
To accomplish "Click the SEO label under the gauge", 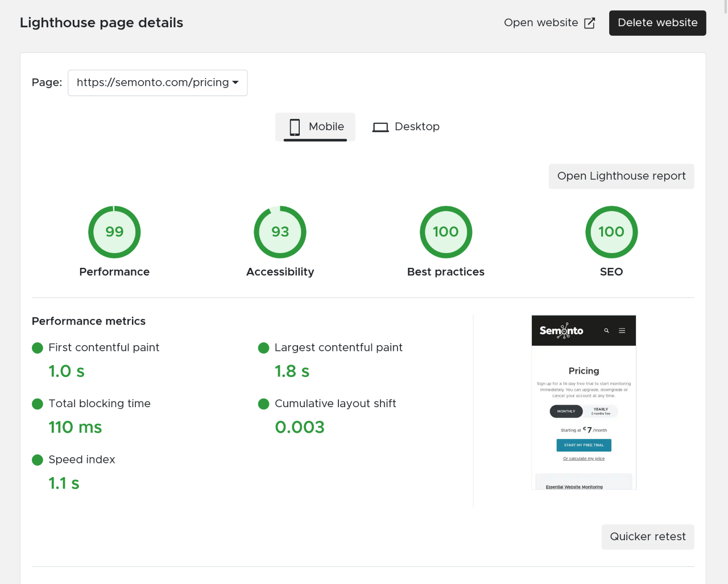I will click(611, 272).
